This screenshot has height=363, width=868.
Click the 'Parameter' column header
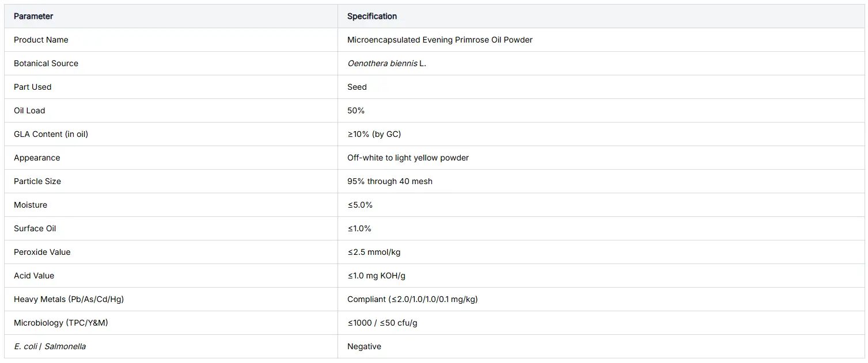click(171, 16)
